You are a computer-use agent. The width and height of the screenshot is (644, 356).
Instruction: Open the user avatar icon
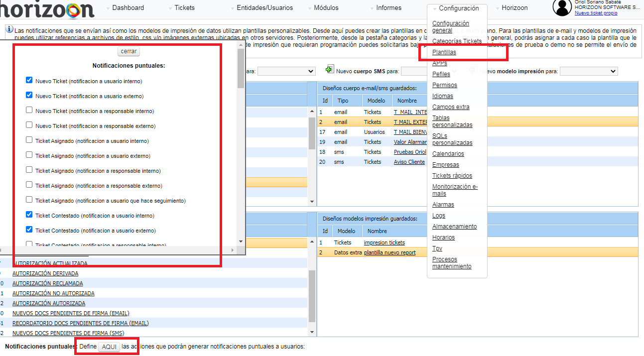pyautogui.click(x=562, y=7)
